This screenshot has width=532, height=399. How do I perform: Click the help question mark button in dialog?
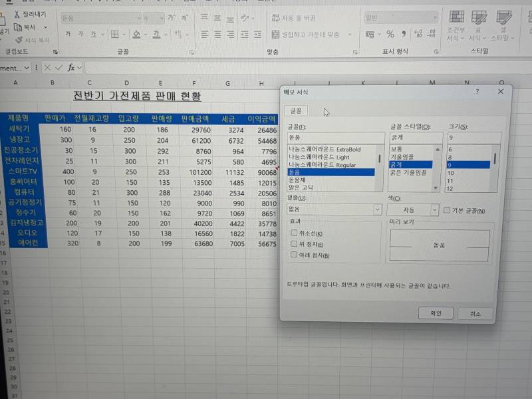(x=477, y=91)
